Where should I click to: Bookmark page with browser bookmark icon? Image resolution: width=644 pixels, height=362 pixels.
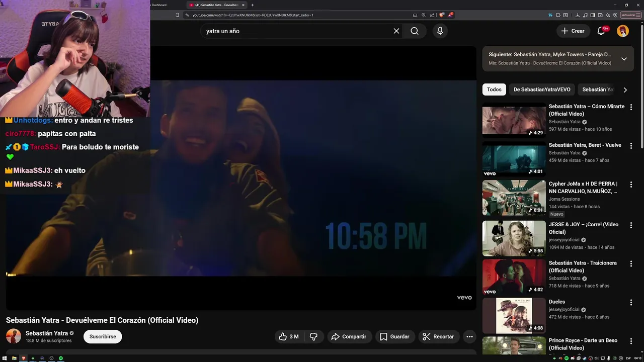(x=177, y=15)
